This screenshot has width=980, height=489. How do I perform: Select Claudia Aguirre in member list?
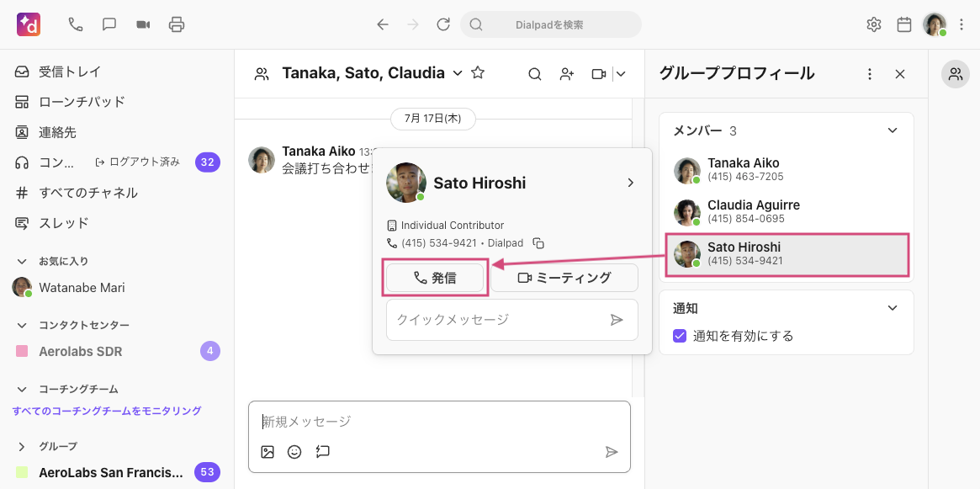pos(753,211)
